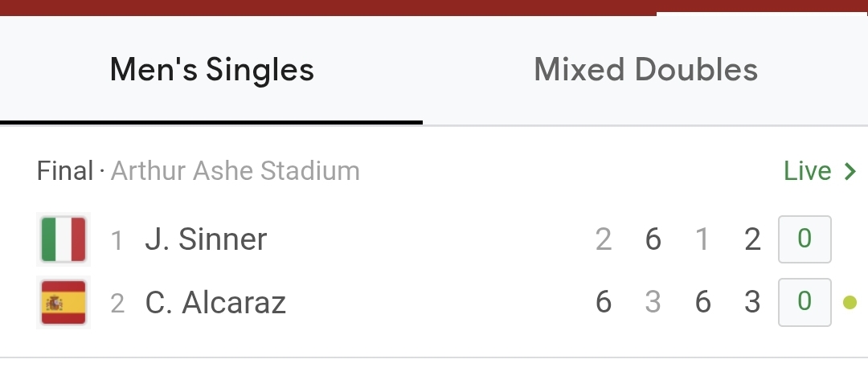This screenshot has width=868, height=392.
Task: Select player name C. Alcaraz
Action: [215, 303]
